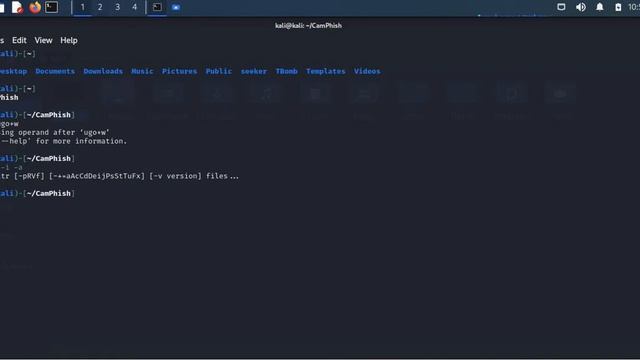
Task: Open terminal emulator launcher in panel
Action: point(51,7)
